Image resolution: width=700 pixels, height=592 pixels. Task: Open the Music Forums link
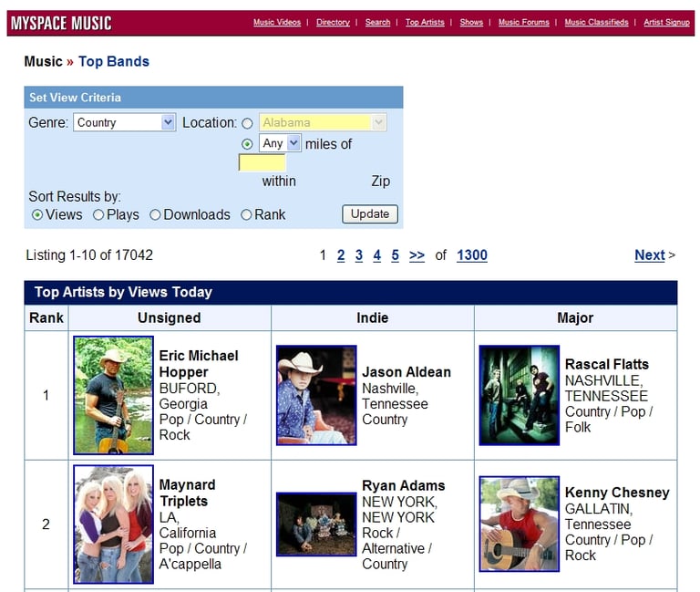pyautogui.click(x=524, y=22)
